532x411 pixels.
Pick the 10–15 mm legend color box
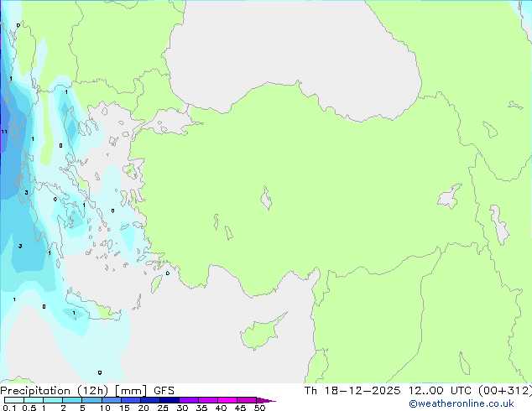(x=111, y=400)
